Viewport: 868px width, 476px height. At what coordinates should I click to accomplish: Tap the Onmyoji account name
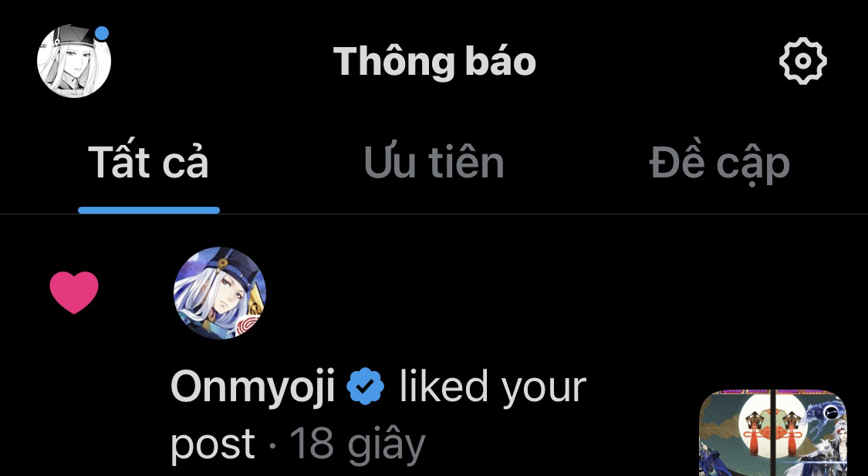pos(253,387)
